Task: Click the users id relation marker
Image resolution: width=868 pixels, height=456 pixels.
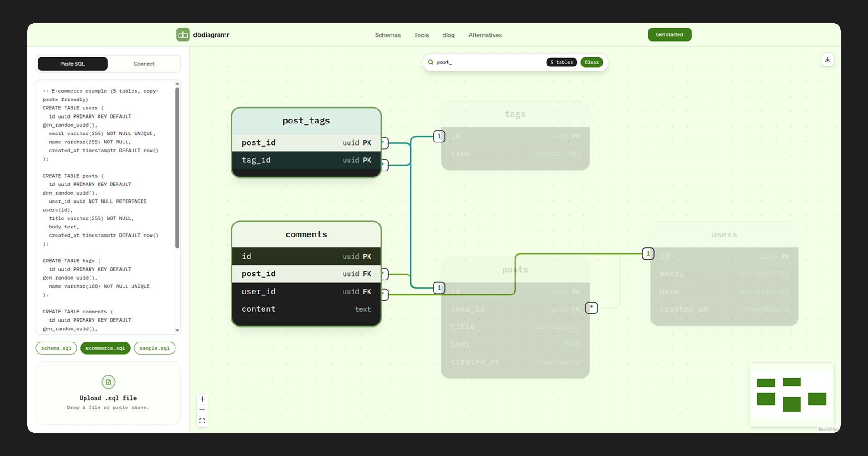Action: pyautogui.click(x=648, y=254)
